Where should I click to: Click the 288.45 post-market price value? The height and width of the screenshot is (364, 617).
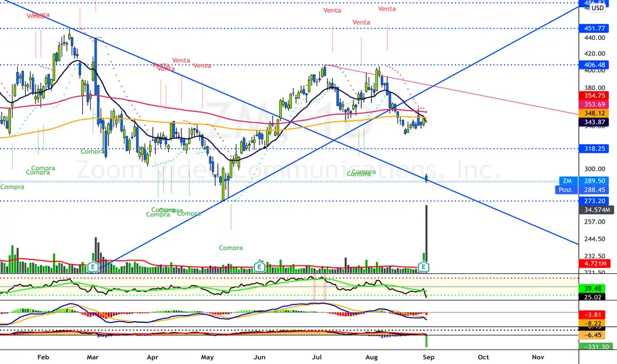[594, 190]
